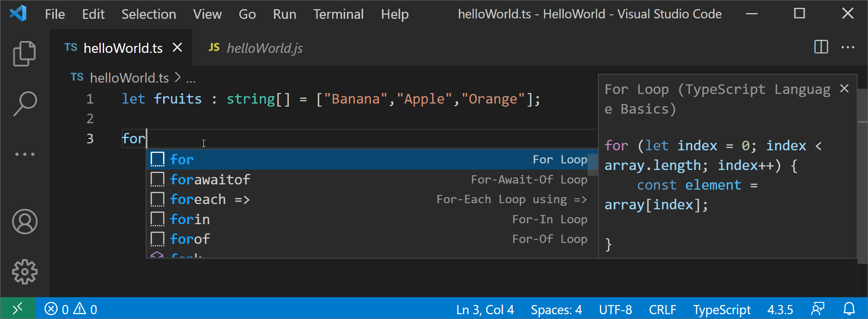This screenshot has height=319, width=868.
Task: Click the snippet icon beside forawaitof
Action: [x=157, y=179]
